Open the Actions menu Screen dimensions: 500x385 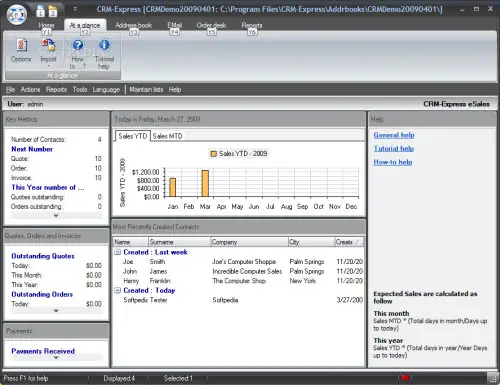click(x=30, y=89)
